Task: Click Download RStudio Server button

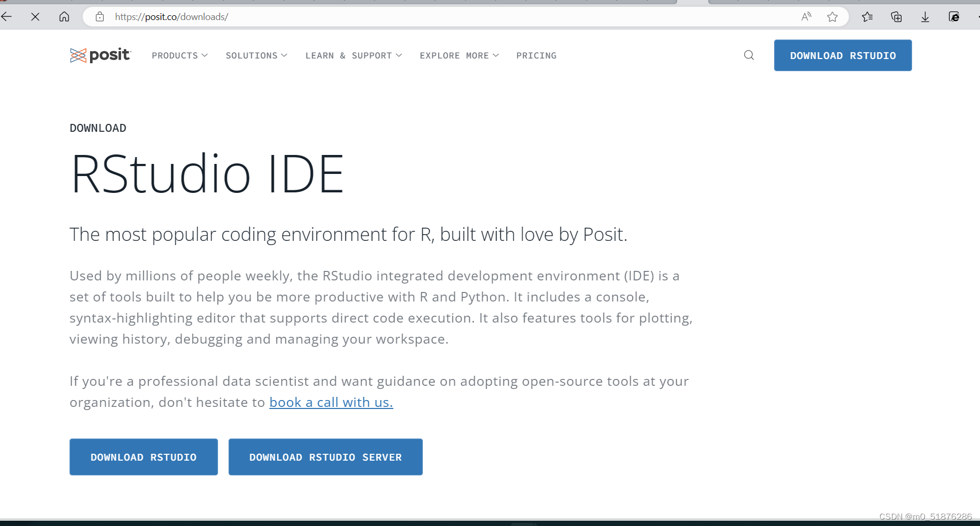Action: pyautogui.click(x=325, y=457)
